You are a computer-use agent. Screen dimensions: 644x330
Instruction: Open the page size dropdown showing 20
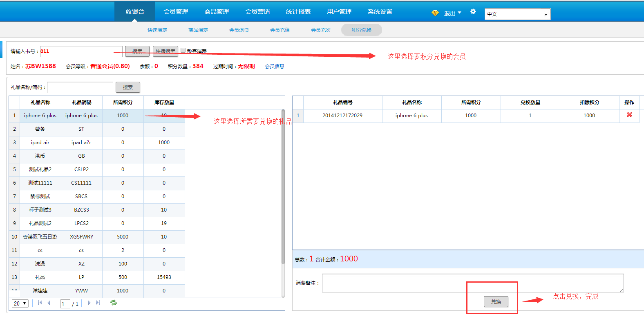(x=20, y=303)
